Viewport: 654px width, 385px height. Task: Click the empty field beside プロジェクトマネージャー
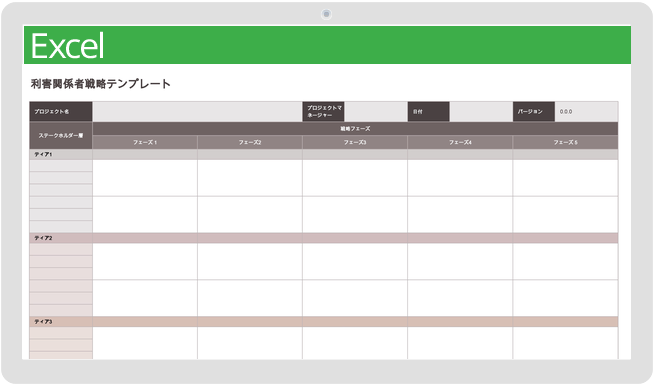coord(376,112)
